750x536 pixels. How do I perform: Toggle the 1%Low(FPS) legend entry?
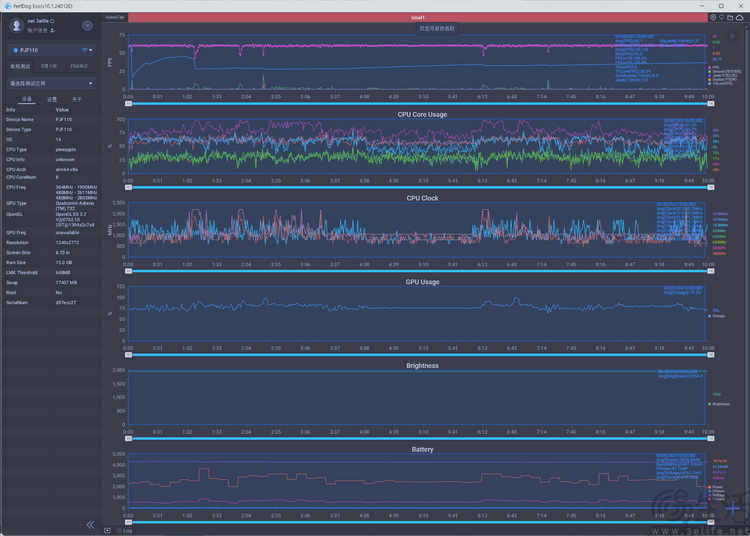721,83
